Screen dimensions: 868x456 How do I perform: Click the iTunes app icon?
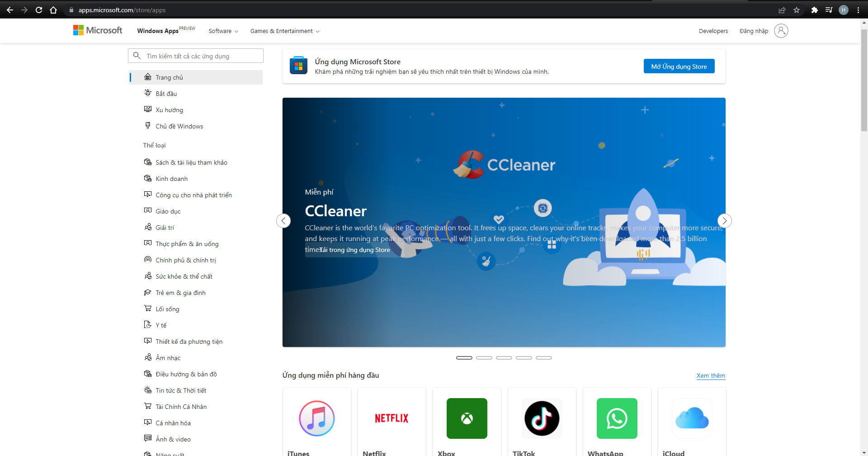click(x=316, y=418)
